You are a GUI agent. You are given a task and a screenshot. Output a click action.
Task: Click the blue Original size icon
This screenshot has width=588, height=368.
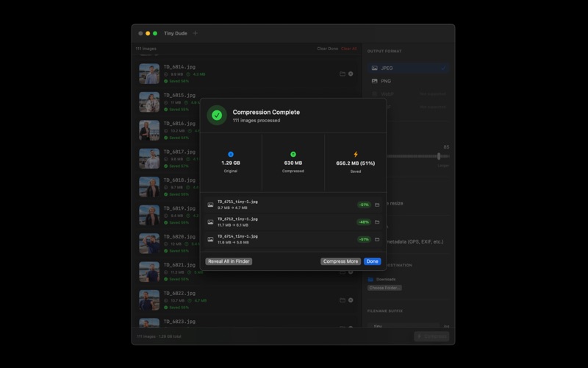tap(231, 155)
